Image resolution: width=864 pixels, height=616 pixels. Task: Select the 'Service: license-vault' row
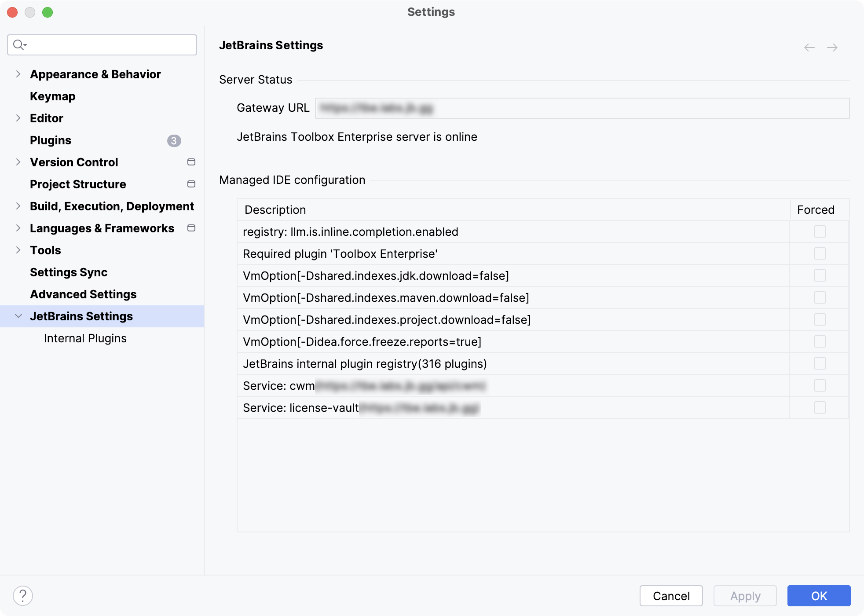(x=543, y=407)
